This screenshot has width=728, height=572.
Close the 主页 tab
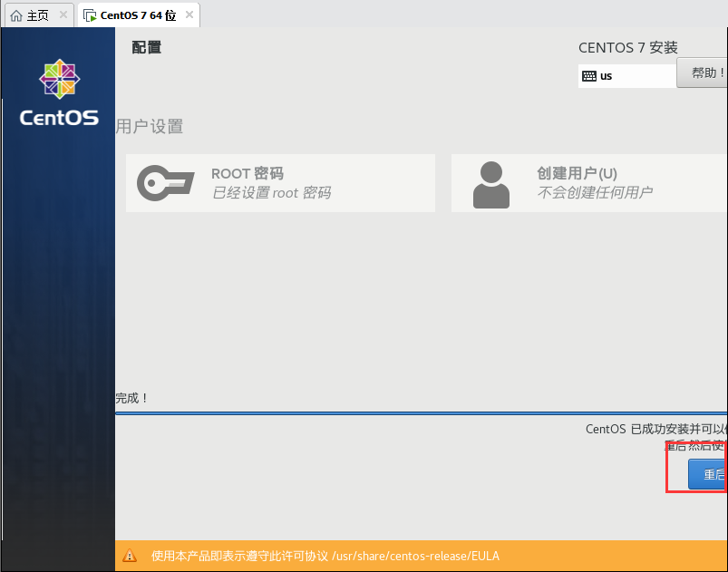pyautogui.click(x=63, y=15)
